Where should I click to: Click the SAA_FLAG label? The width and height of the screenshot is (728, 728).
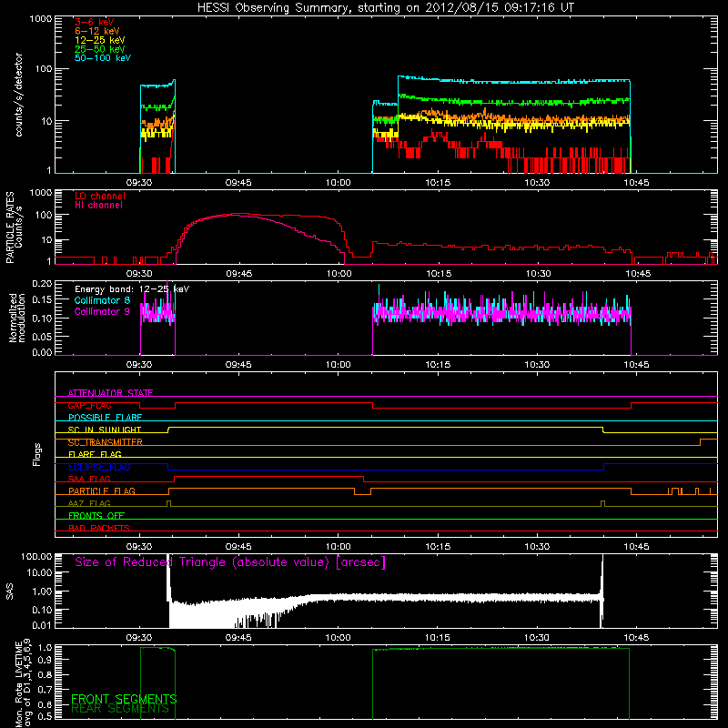89,479
